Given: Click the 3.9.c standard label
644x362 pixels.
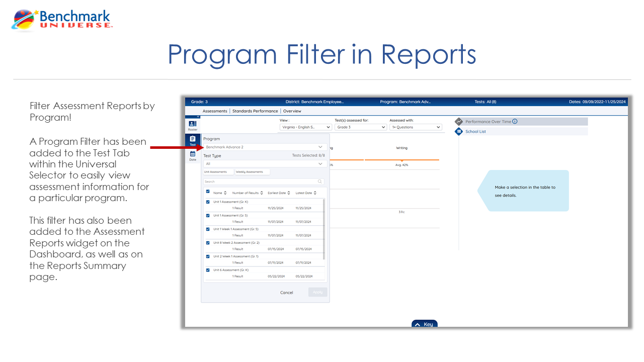Looking at the screenshot, I should tap(401, 212).
